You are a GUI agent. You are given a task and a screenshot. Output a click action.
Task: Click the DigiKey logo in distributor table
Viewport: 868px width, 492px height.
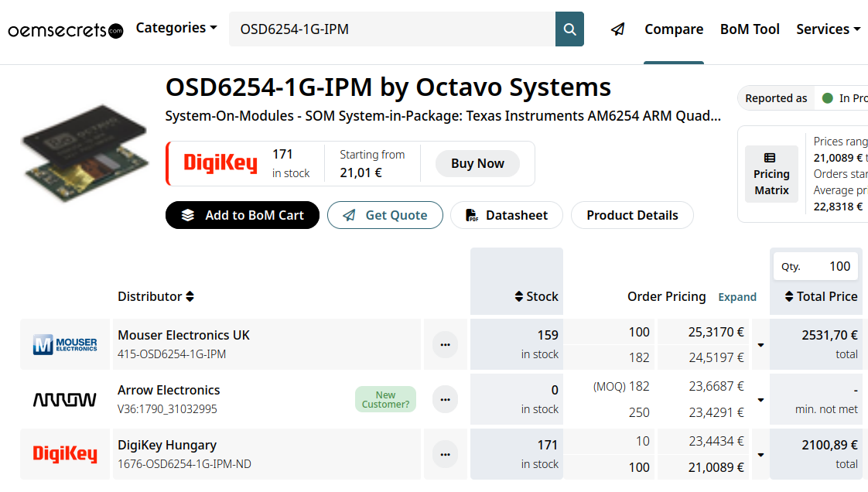pyautogui.click(x=65, y=454)
